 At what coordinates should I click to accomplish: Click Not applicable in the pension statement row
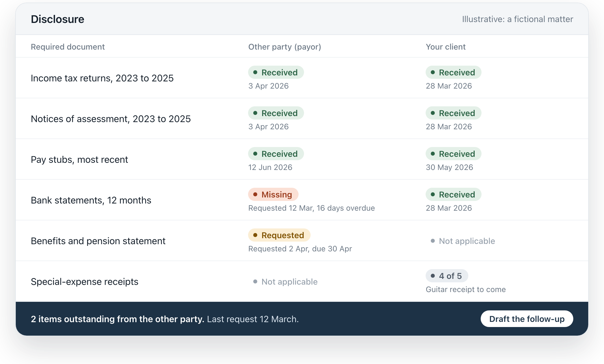pyautogui.click(x=463, y=241)
